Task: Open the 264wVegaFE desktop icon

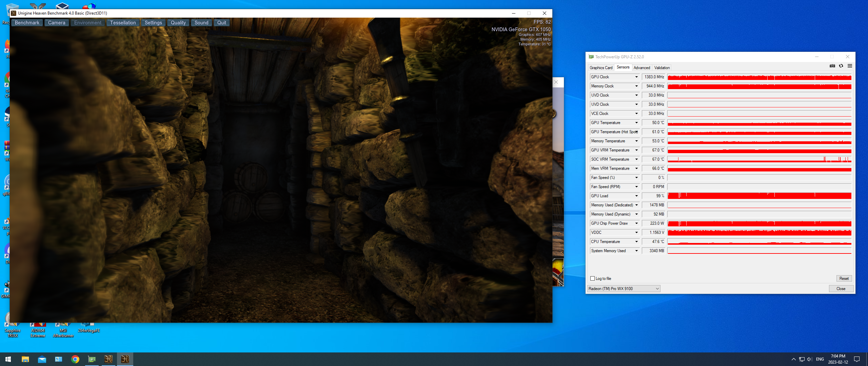Action: point(89,328)
